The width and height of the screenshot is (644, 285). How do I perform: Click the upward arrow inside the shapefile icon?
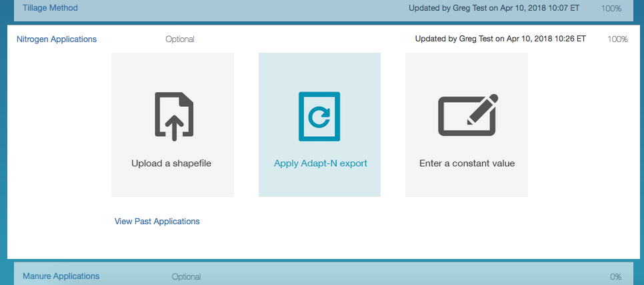pyautogui.click(x=173, y=124)
